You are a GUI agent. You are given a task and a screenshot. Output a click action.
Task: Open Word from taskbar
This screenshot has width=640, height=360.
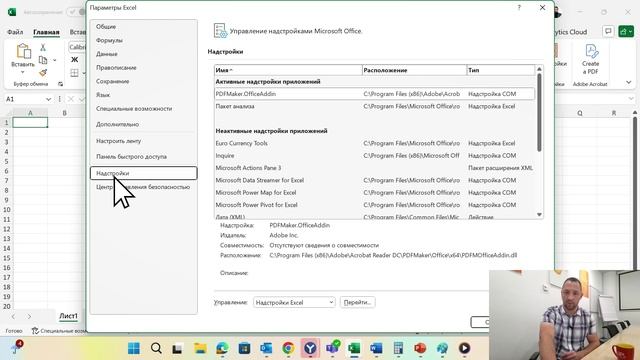pyautogui.click(x=376, y=348)
